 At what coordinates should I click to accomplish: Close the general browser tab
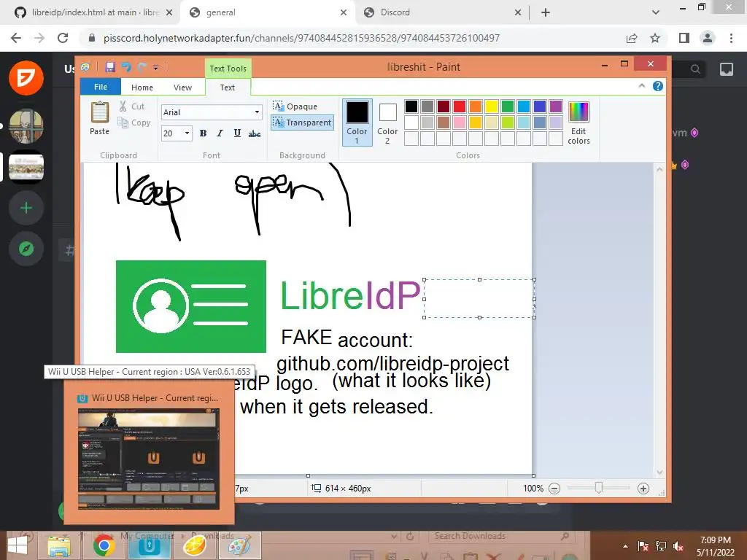tap(344, 12)
